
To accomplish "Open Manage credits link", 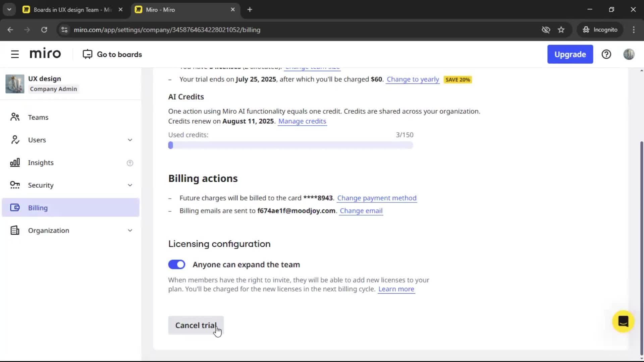I will coord(302,121).
